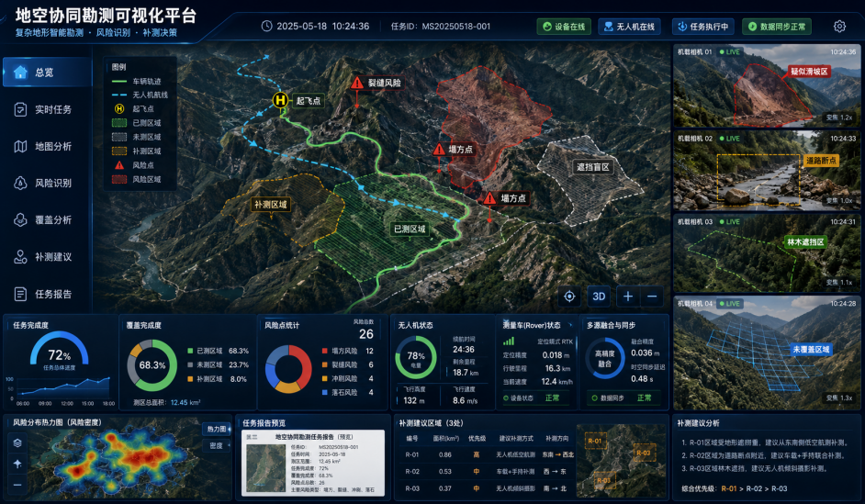Switch heatmap to 密度 mode

[217, 445]
